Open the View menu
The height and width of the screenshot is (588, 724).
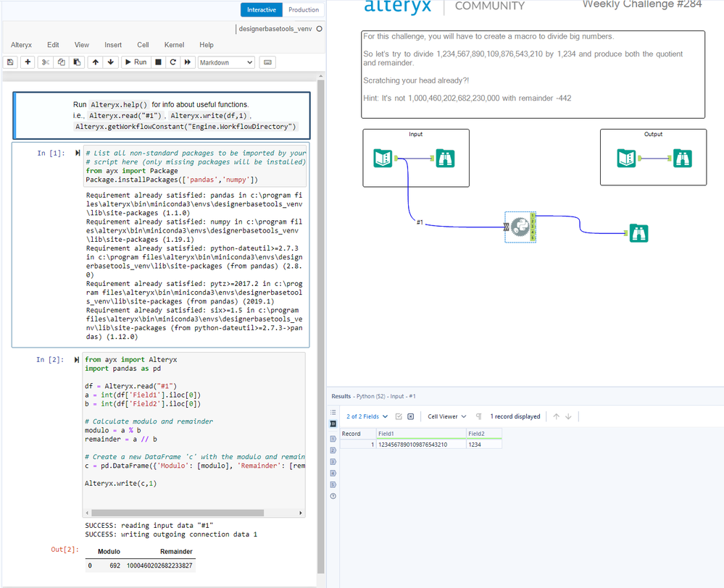pyautogui.click(x=82, y=45)
